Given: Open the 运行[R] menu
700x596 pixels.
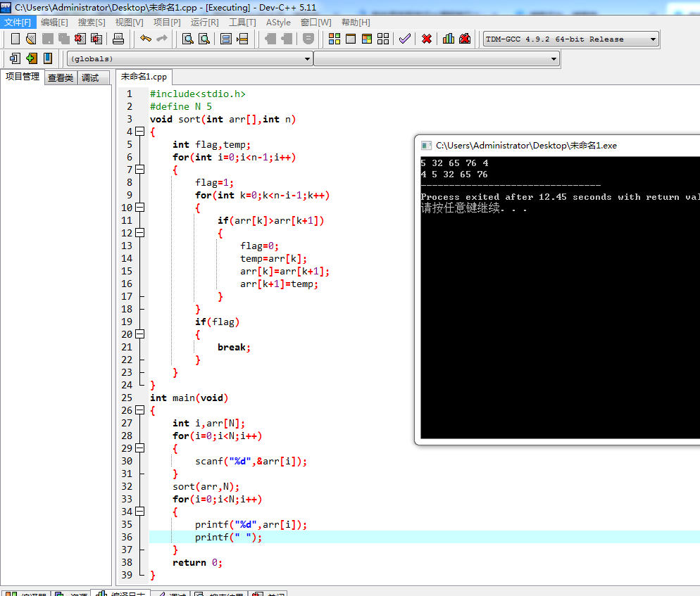Looking at the screenshot, I should click(204, 23).
